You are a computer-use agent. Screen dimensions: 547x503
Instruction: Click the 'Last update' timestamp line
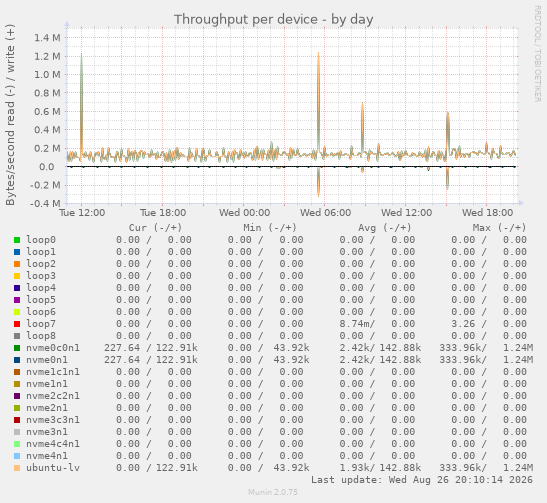(422, 480)
